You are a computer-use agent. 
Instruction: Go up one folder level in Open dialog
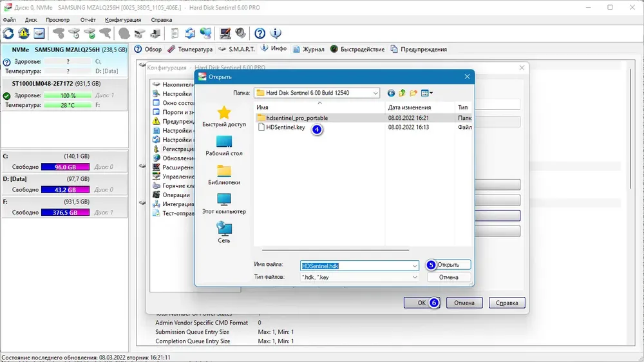pos(402,93)
